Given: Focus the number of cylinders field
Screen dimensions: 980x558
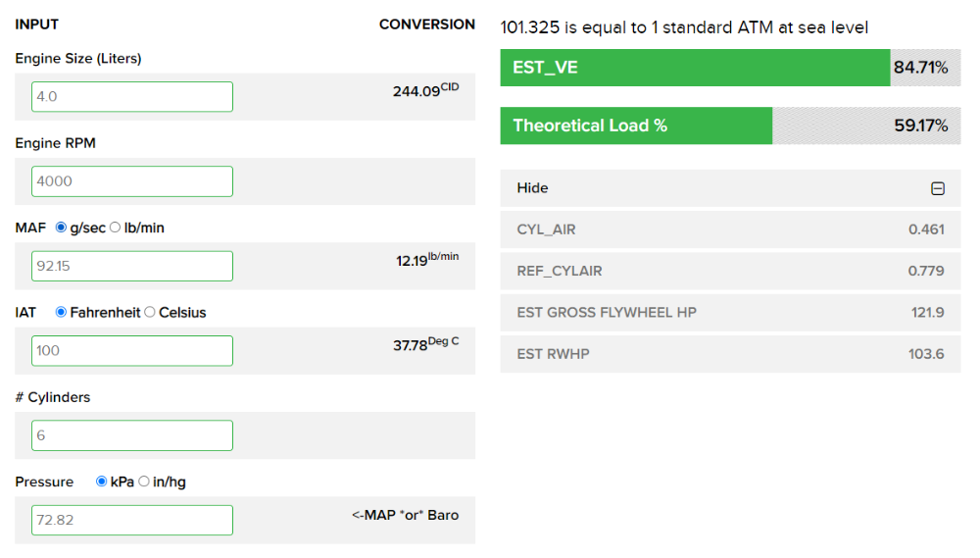Looking at the screenshot, I should 132,435.
